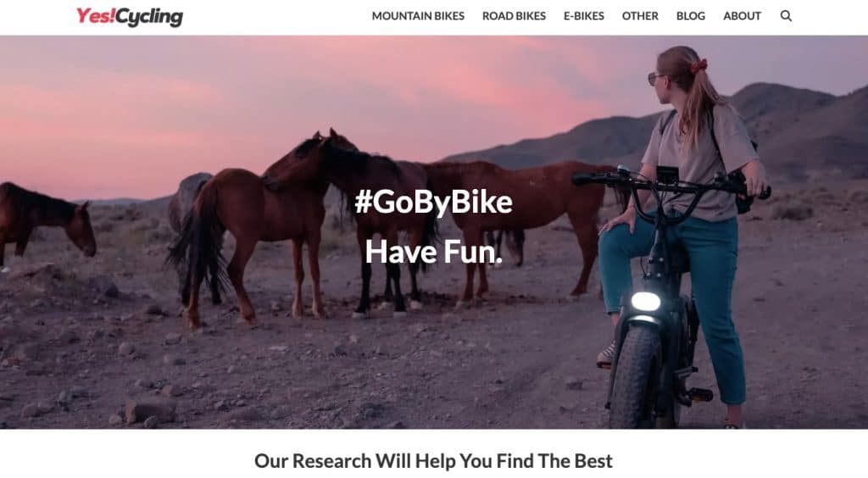The width and height of the screenshot is (868, 478).
Task: Click the e-bike handlebar display screen
Action: click(667, 175)
